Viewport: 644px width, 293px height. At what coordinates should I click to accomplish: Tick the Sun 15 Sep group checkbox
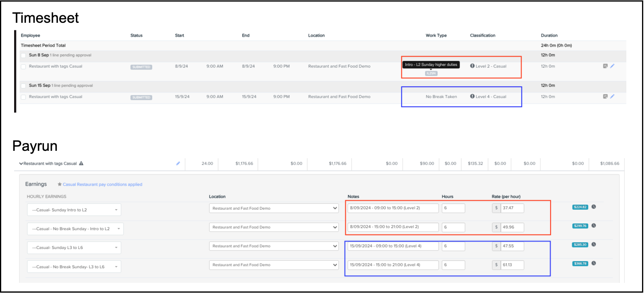(24, 86)
